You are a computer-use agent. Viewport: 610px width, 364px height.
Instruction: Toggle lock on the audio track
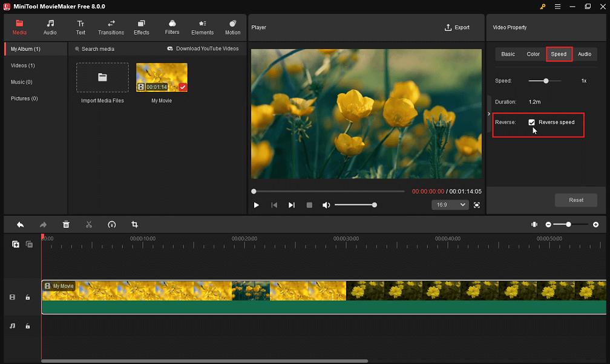(x=28, y=326)
